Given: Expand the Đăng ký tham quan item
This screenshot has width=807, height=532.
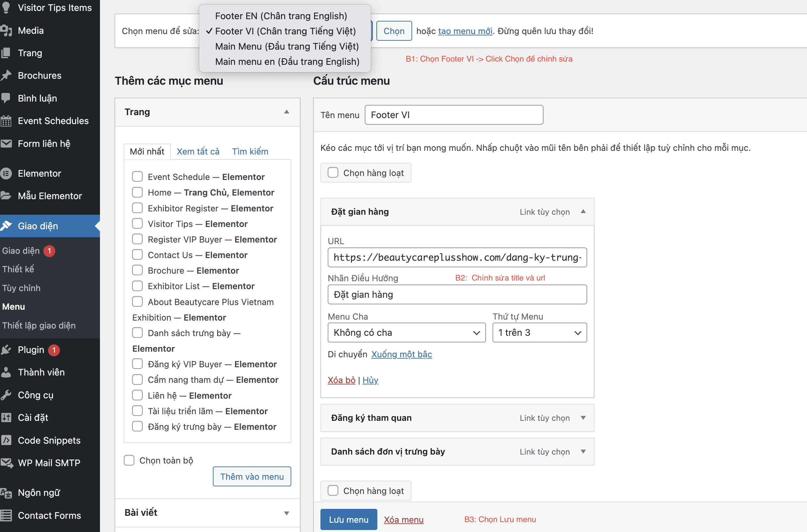Looking at the screenshot, I should 583,418.
